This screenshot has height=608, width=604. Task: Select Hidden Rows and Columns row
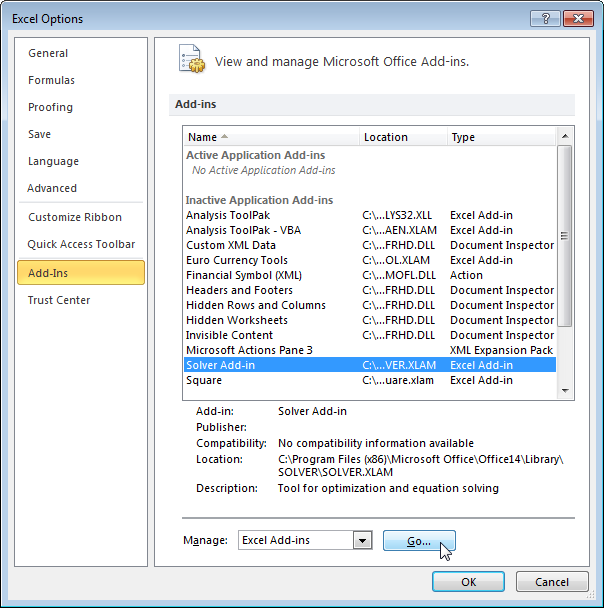pos(370,305)
